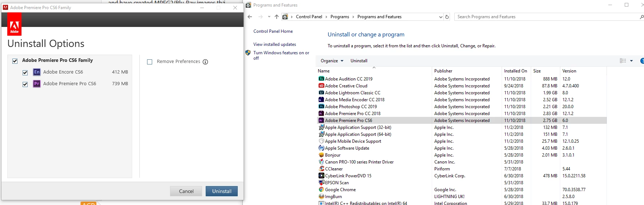
Task: Click the change view icon
Action: [623, 61]
